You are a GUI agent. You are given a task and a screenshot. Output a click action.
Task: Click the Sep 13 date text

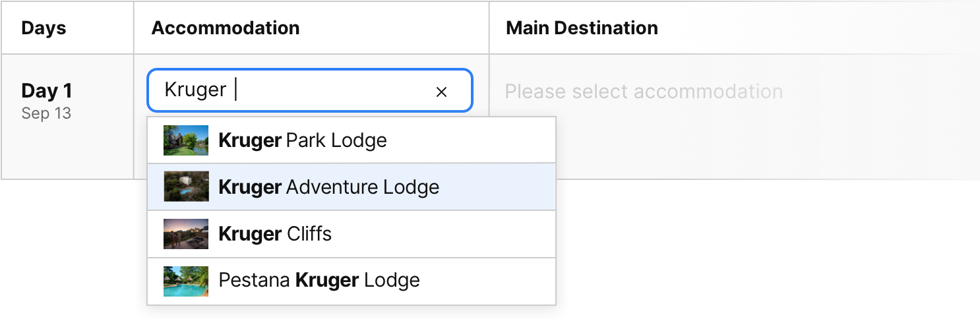(46, 113)
